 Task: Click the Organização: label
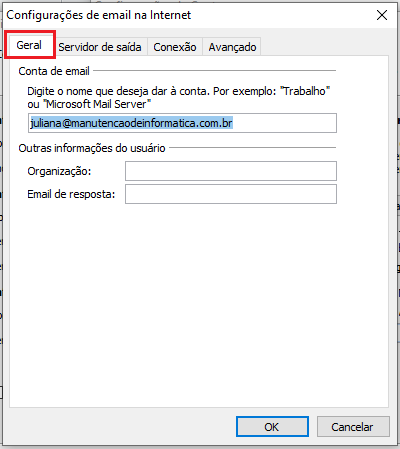59,171
